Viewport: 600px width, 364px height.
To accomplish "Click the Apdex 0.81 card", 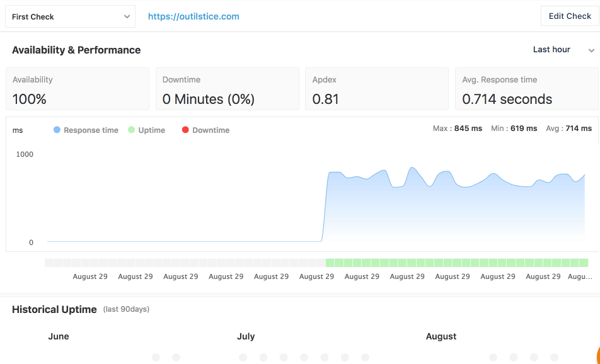I will 376,89.
